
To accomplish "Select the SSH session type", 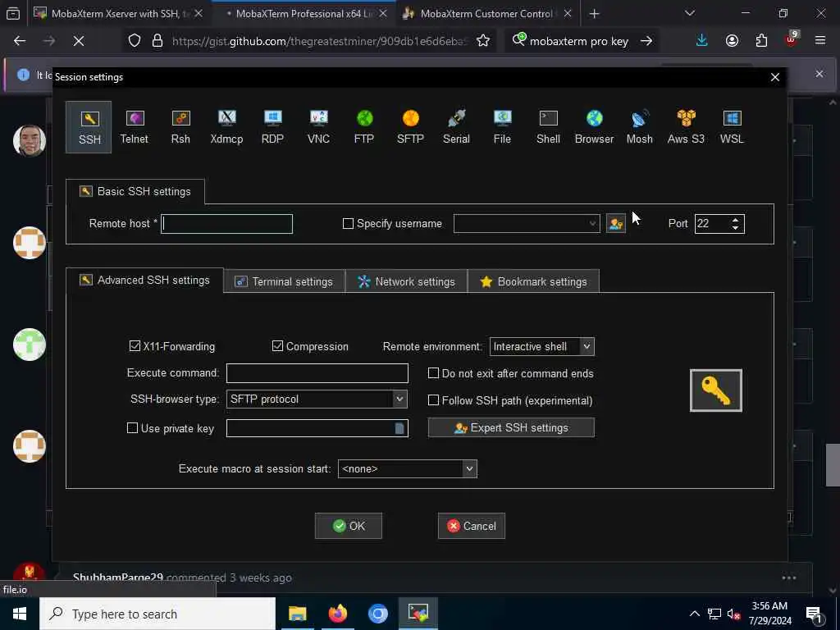I will [x=89, y=127].
